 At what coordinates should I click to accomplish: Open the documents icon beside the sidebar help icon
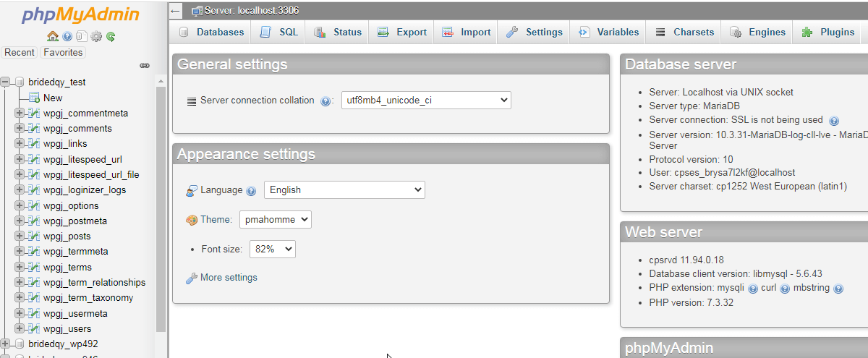(81, 36)
